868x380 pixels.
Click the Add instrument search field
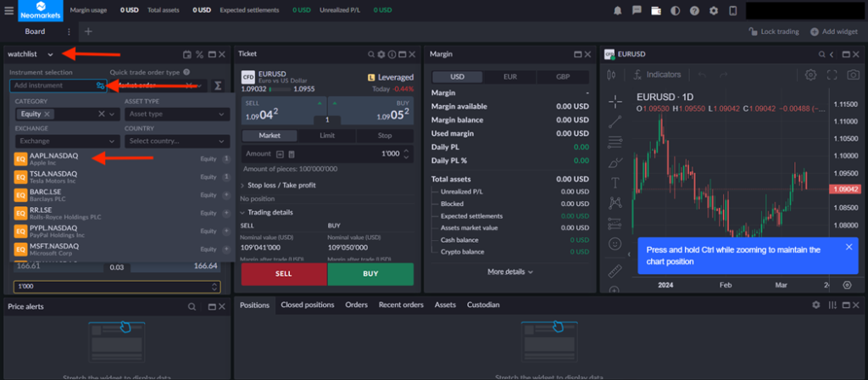(x=51, y=86)
